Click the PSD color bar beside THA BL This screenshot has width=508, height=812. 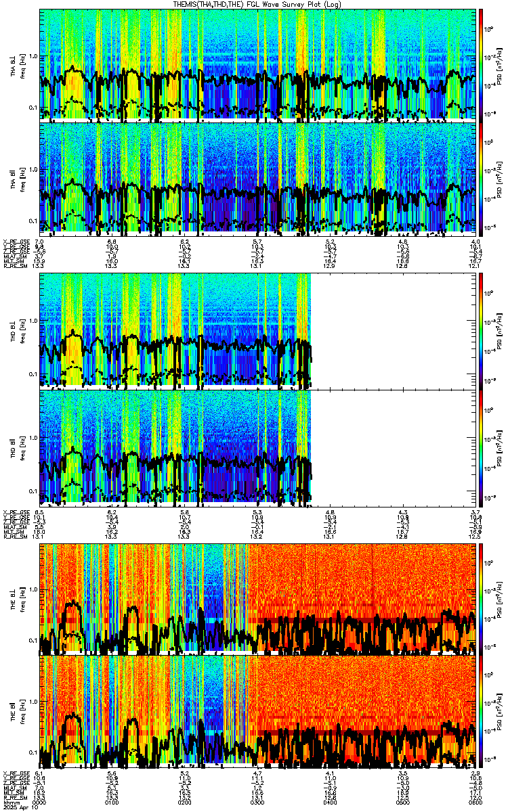click(482, 65)
